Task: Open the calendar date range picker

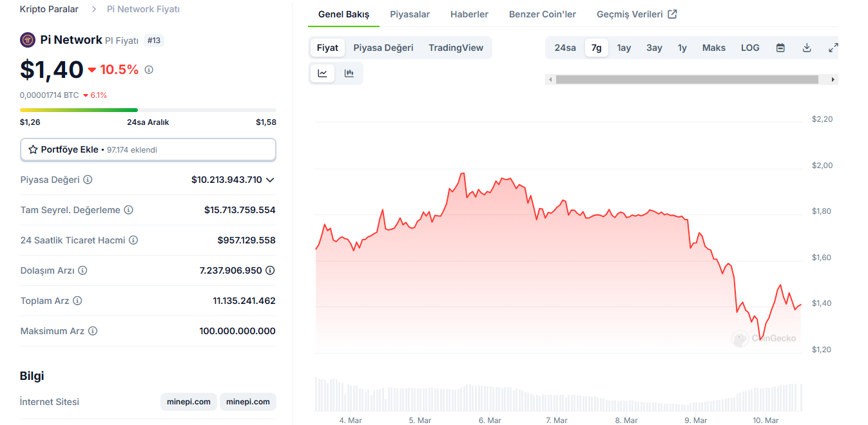Action: click(x=780, y=48)
